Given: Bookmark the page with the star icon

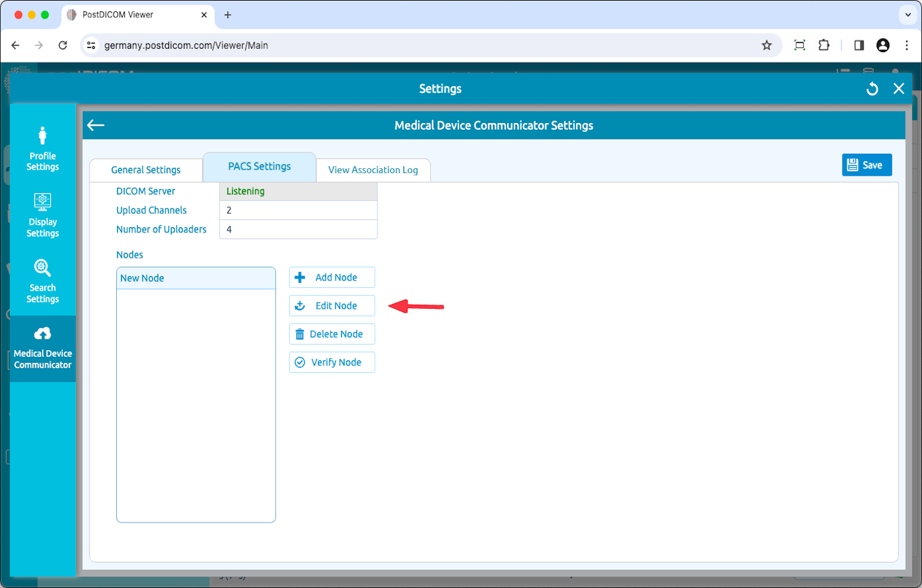Looking at the screenshot, I should point(766,45).
